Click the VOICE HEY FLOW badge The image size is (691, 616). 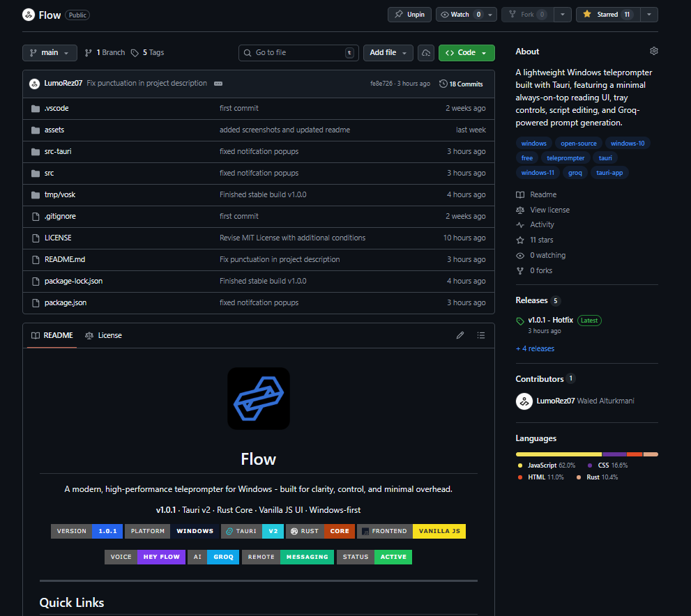(x=145, y=557)
